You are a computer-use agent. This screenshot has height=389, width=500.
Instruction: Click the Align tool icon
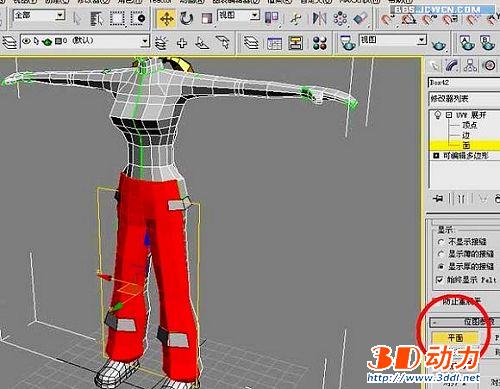click(x=360, y=19)
